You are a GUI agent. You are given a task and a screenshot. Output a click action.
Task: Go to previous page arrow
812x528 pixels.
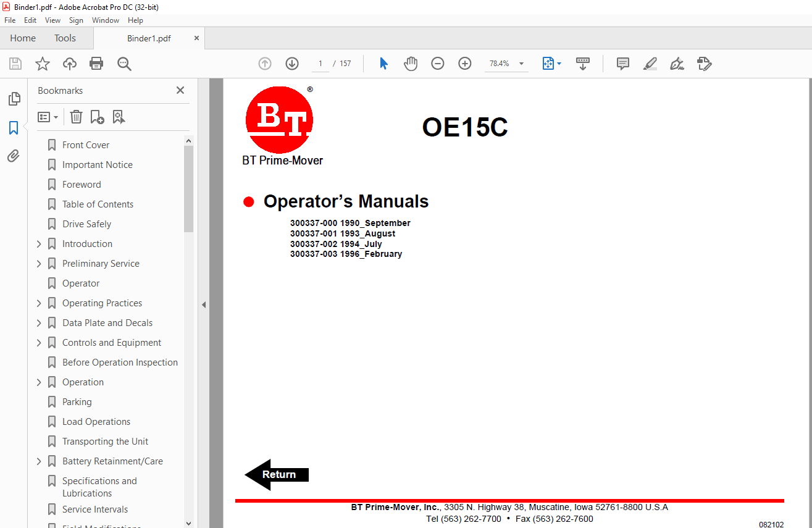(x=265, y=64)
